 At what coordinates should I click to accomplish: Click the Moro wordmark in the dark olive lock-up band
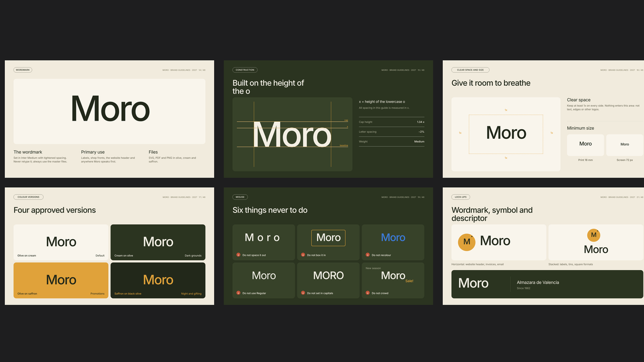tap(473, 283)
